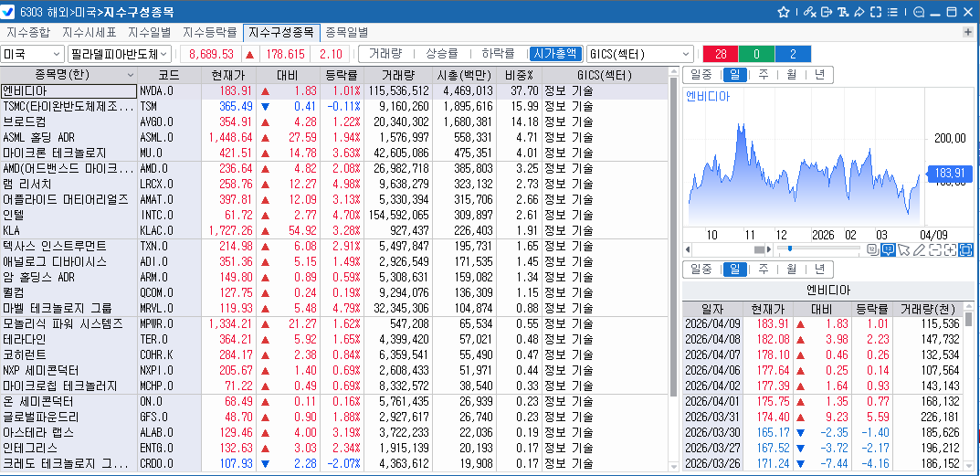Open the list menu icon in title bar
This screenshot has height=476, width=980.
pos(892,12)
